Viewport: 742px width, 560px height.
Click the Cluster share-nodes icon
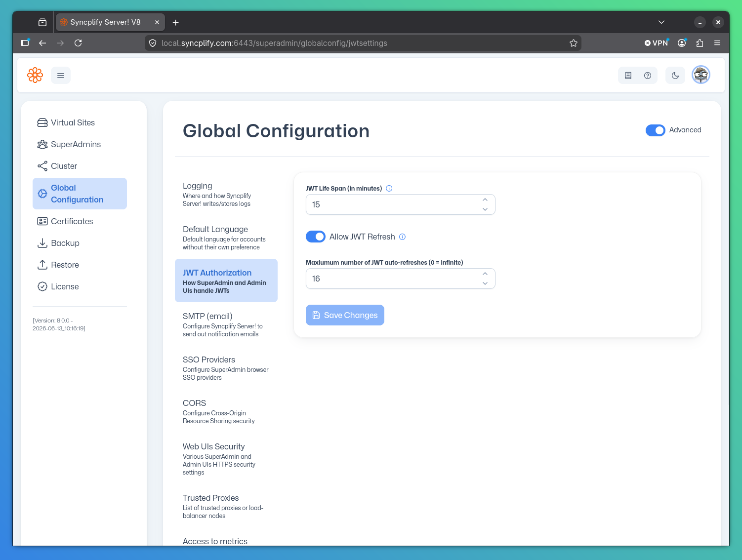pos(42,166)
